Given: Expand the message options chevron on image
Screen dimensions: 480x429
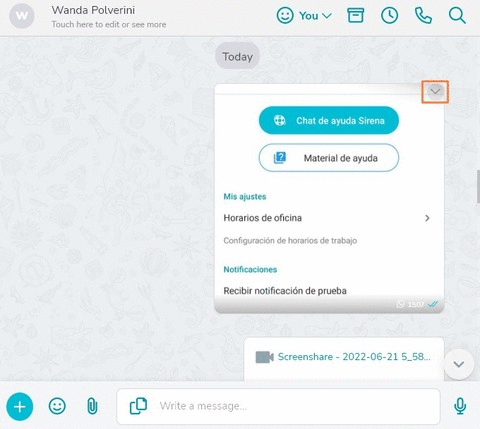Looking at the screenshot, I should (x=435, y=91).
